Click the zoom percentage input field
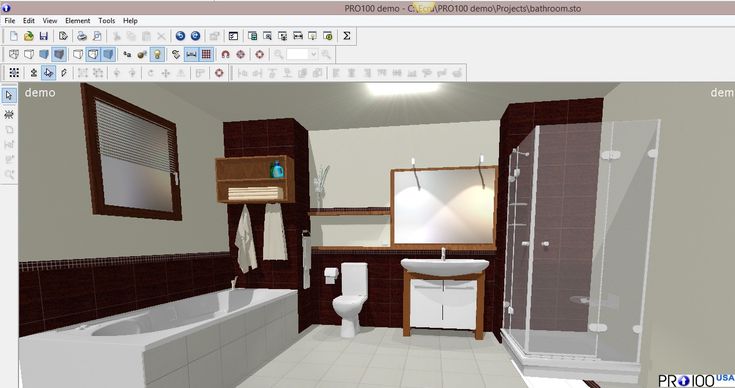 [298, 54]
